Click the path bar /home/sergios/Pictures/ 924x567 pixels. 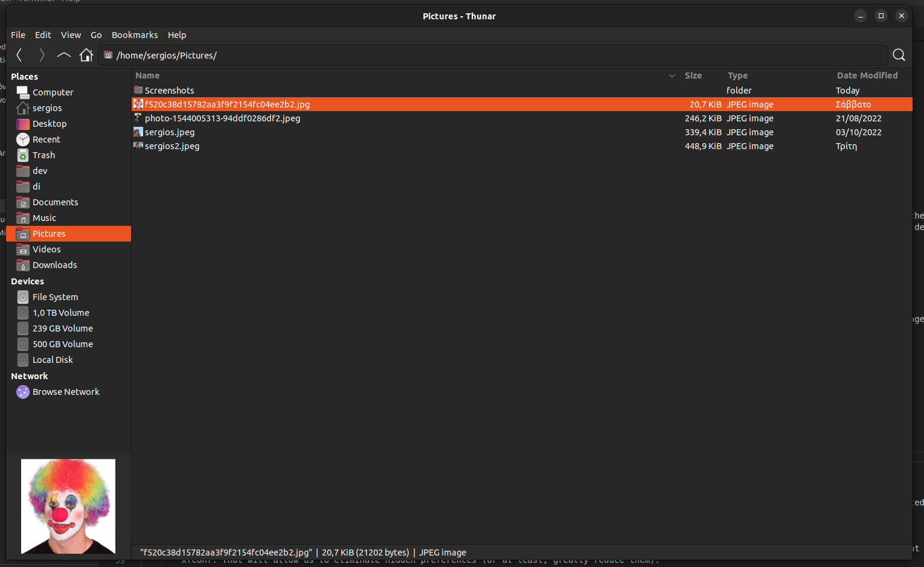[493, 55]
